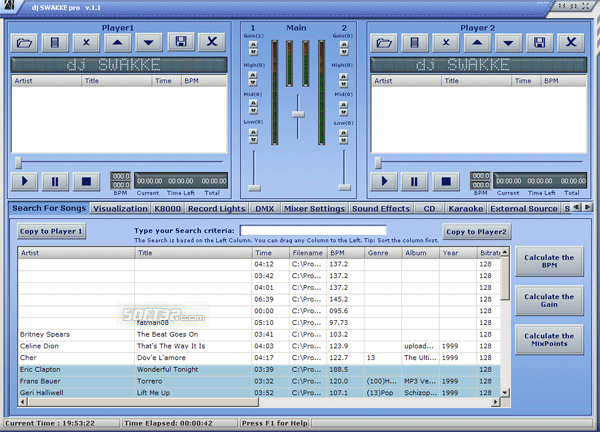Image resolution: width=600 pixels, height=432 pixels.
Task: Select Eric Clapton Wonderful Tonight row
Action: [x=259, y=370]
